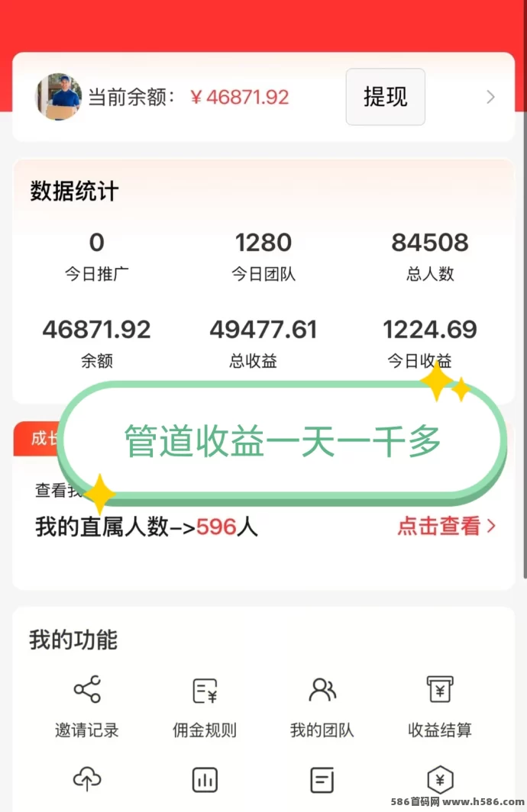Image resolution: width=527 pixels, height=812 pixels.
Task: Open the 邀请记录 share icon
Action: [87, 688]
